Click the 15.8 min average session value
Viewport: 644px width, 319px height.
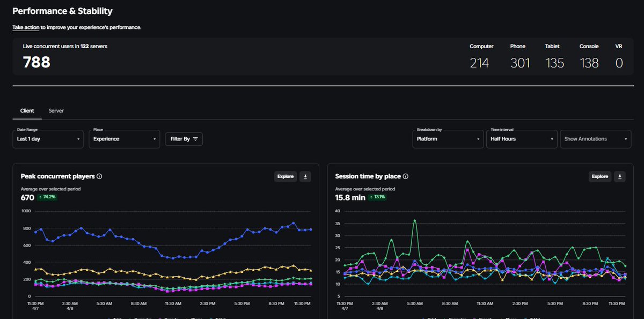(x=350, y=197)
